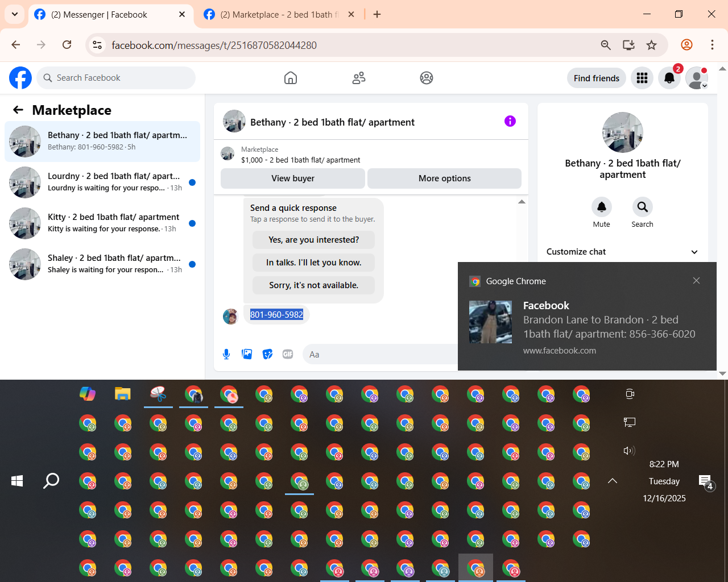The height and width of the screenshot is (582, 728).
Task: Close the Marketplace browser tab
Action: point(351,15)
